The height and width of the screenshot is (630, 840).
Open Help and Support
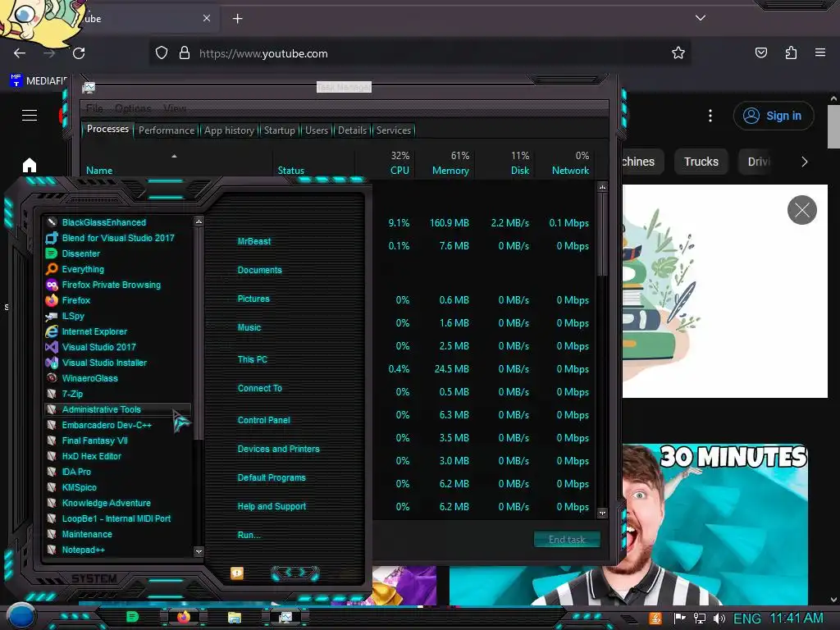(x=272, y=506)
